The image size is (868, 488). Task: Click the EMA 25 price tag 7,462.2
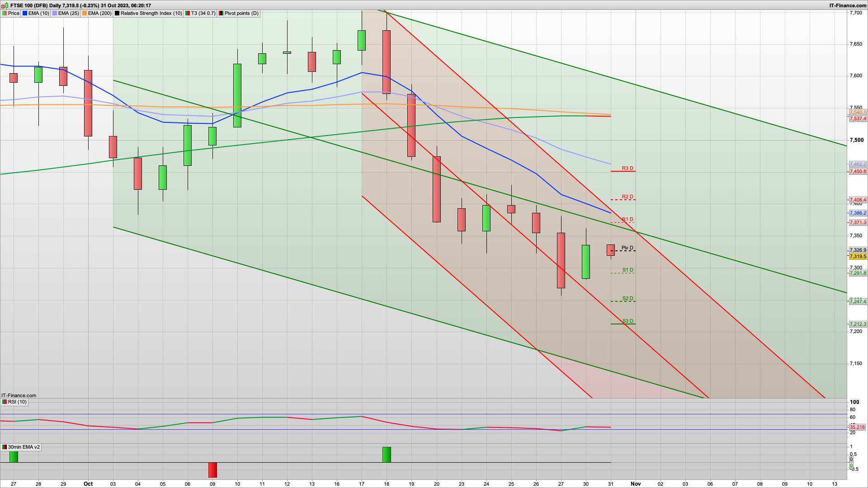(858, 164)
